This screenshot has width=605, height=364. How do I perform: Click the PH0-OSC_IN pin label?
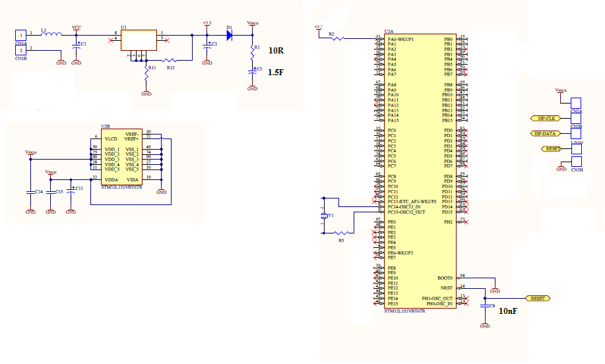tap(439, 304)
